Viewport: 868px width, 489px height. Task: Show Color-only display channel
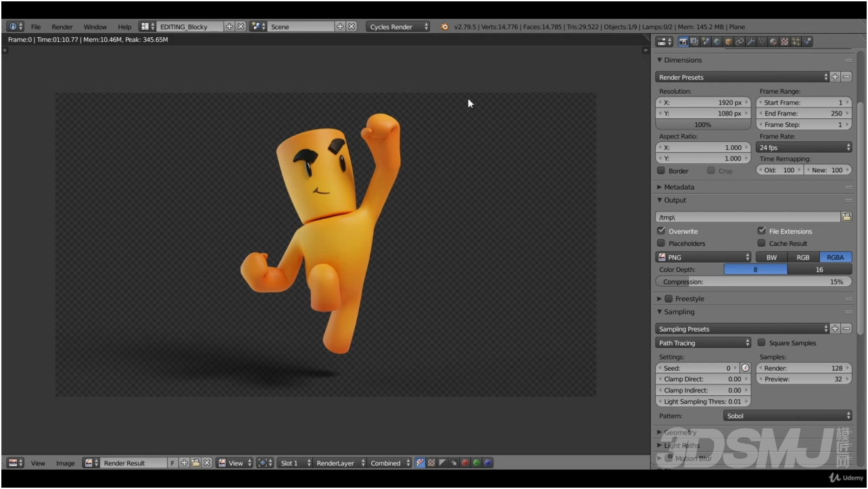(x=431, y=463)
